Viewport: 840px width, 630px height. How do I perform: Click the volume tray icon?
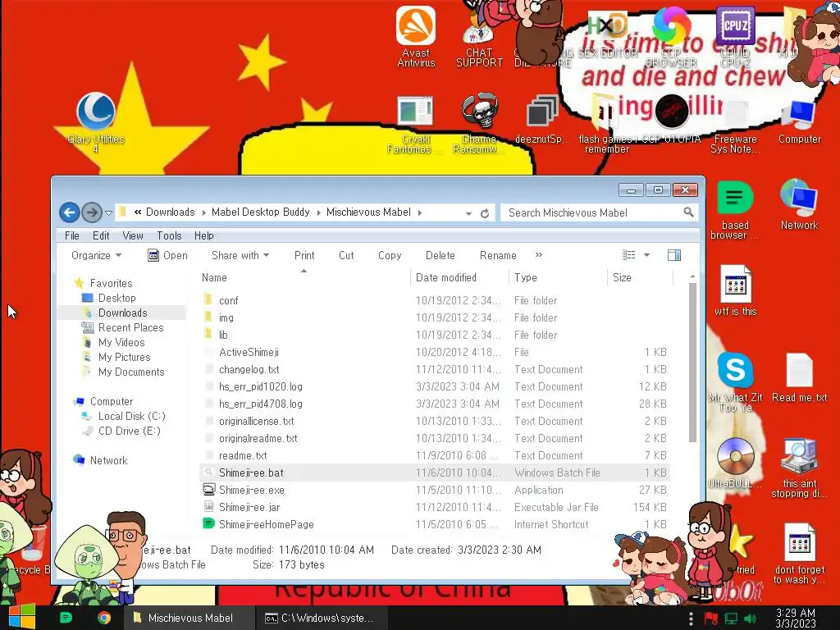click(x=751, y=619)
